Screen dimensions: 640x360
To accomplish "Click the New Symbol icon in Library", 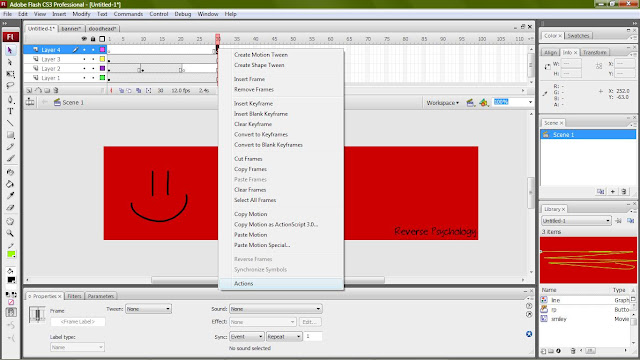I will [543, 351].
